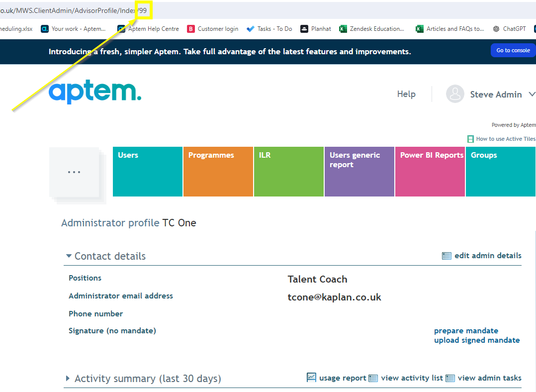Click the edit admin details icon
This screenshot has height=392, width=536.
coord(447,256)
